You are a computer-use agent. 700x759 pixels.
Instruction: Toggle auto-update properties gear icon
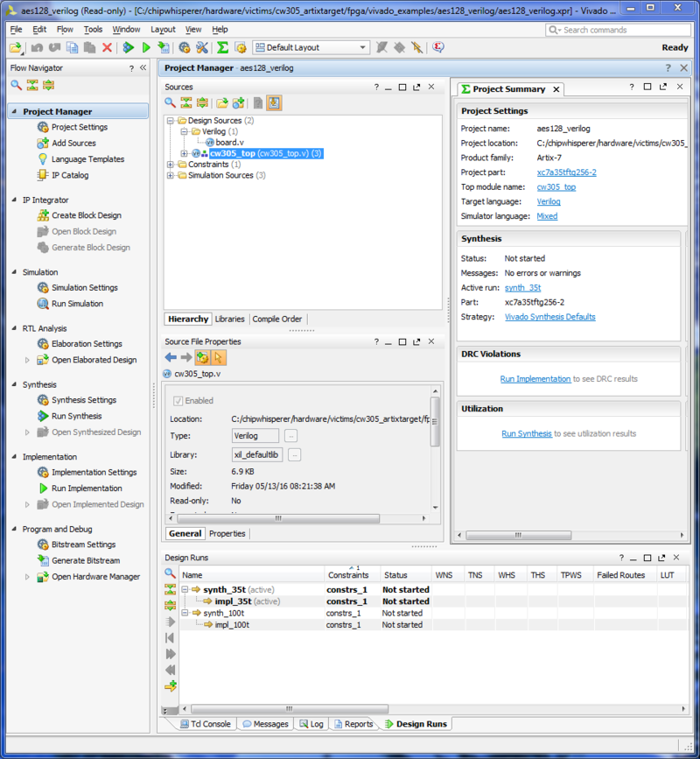(x=202, y=357)
